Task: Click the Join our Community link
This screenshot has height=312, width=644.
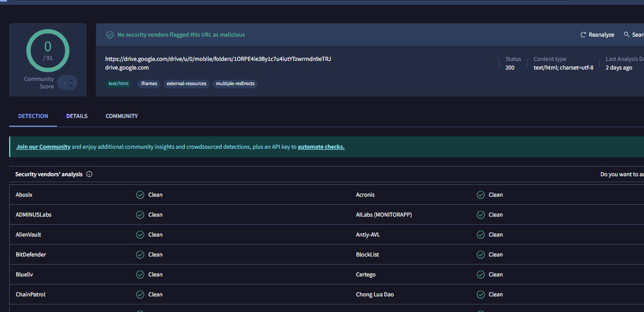Action: 43,146
